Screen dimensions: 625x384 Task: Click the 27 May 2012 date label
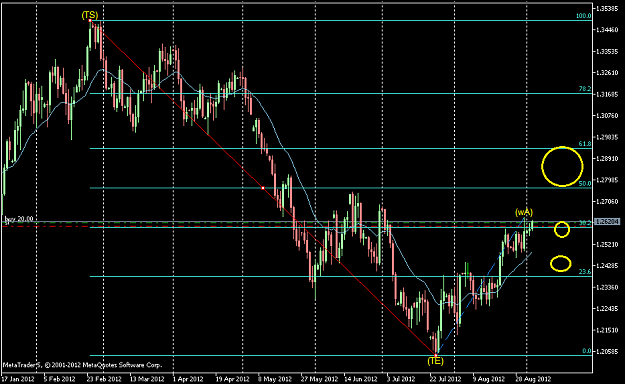319,379
